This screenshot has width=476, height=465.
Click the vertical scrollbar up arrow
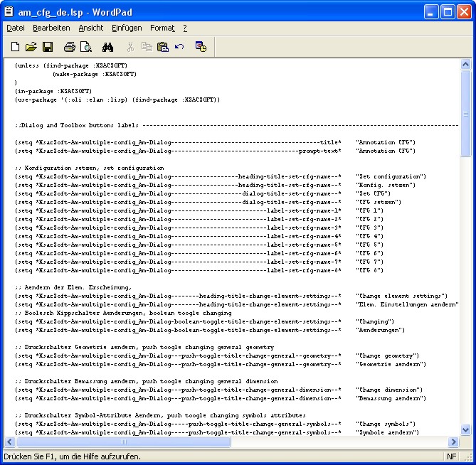point(465,64)
